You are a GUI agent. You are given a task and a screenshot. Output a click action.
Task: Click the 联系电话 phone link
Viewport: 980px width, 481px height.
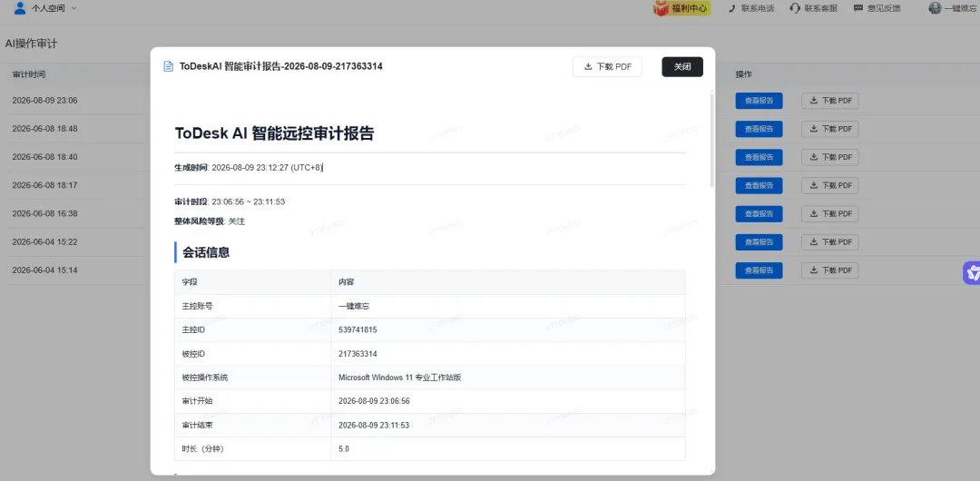click(751, 8)
